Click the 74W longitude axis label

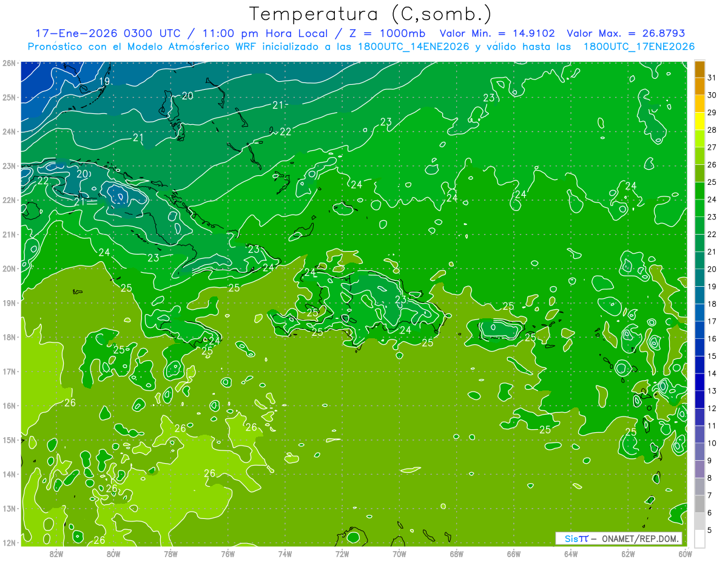coord(285,554)
